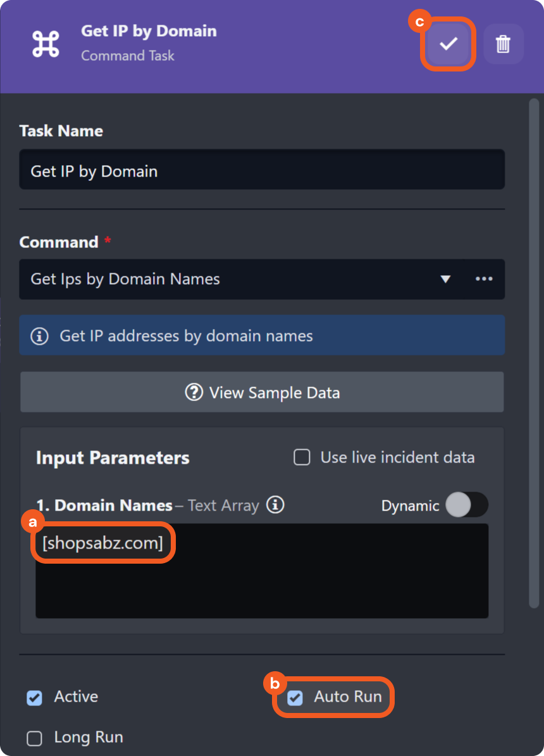Click the question mark icon on View Sample Data
The image size is (544, 756).
click(x=194, y=392)
